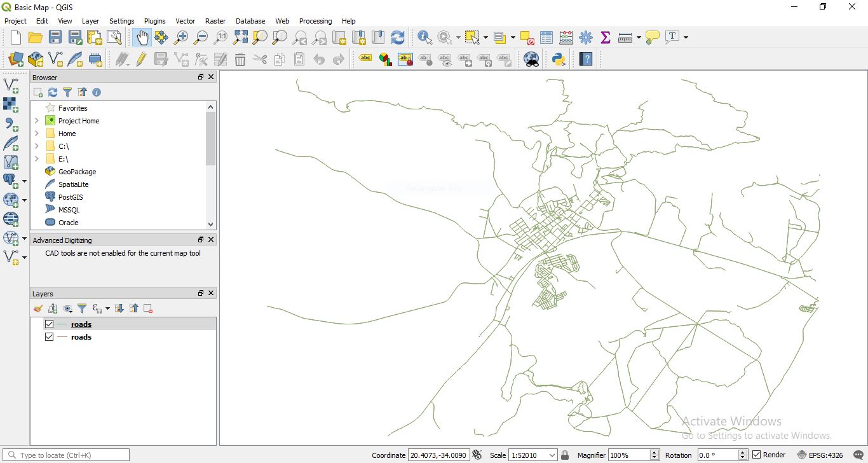Open the Vector menu
868x463 pixels.
tap(186, 21)
